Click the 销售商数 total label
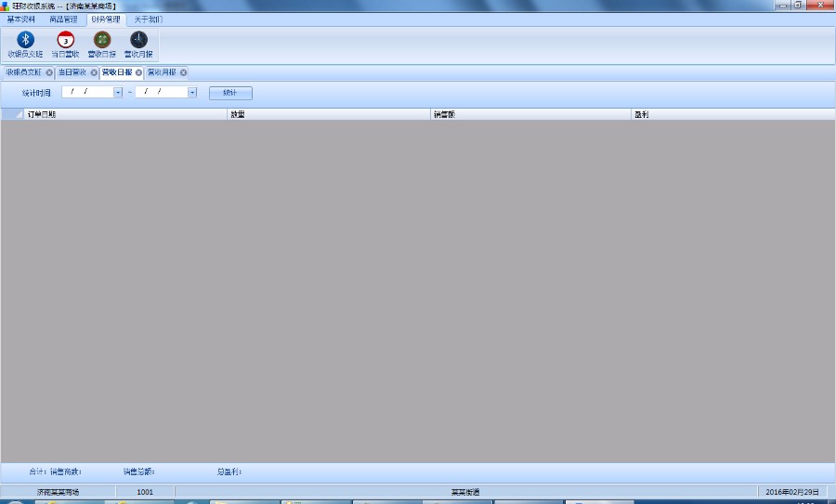 point(66,472)
